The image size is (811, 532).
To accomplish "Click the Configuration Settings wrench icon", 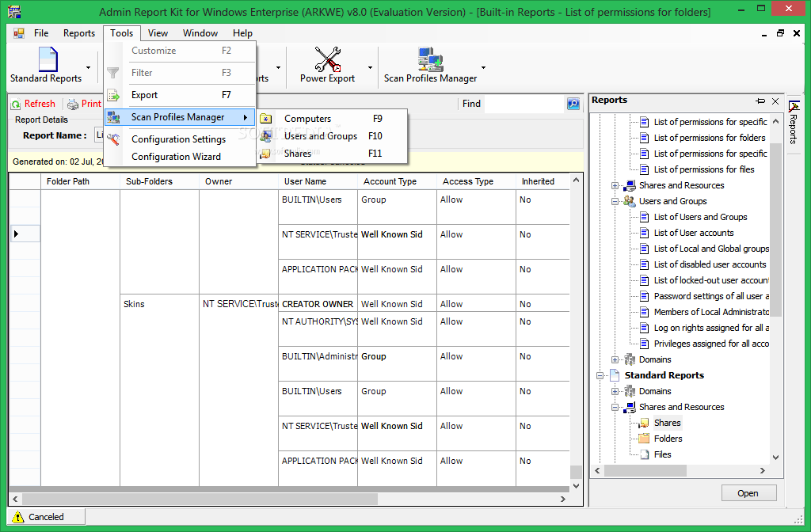I will 113,139.
